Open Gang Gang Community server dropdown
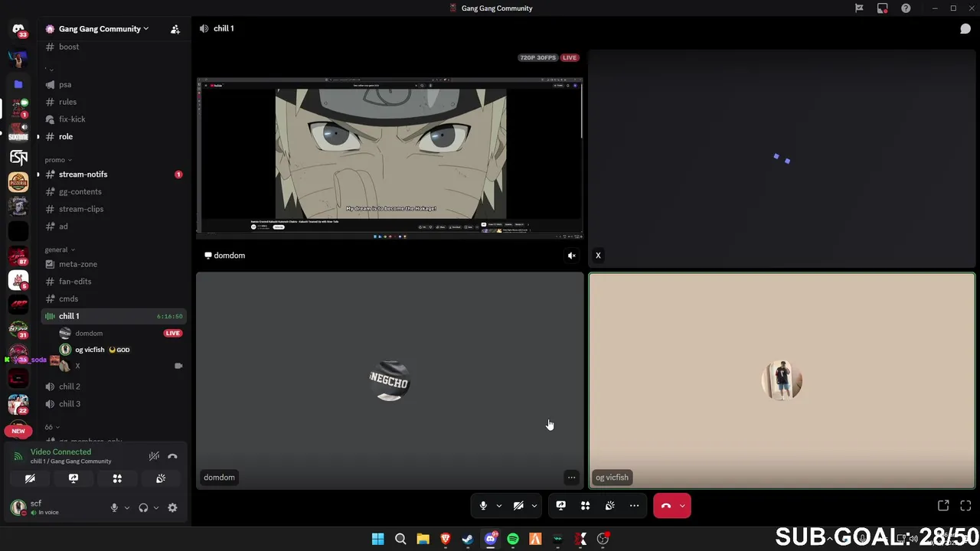 coord(103,29)
